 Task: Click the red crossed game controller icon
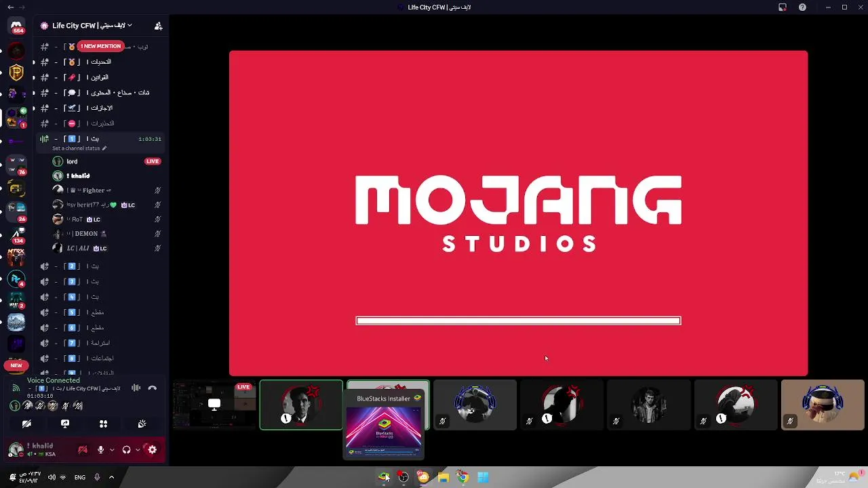(x=83, y=449)
